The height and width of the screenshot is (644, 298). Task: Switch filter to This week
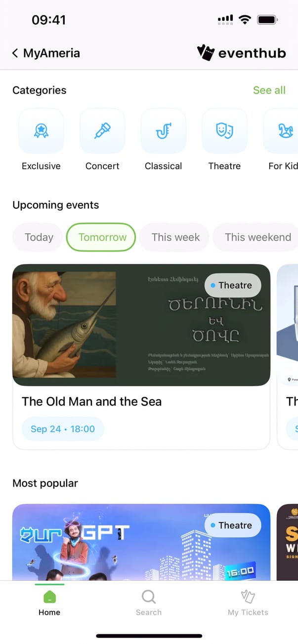coord(175,237)
